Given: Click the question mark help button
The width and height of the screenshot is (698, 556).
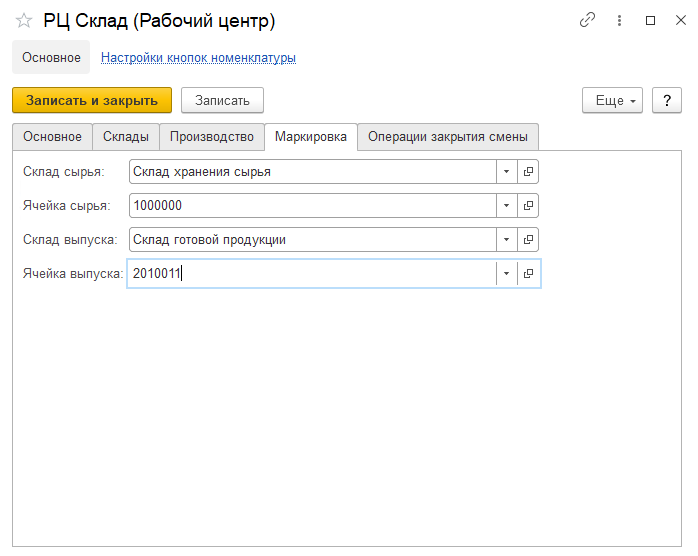Looking at the screenshot, I should point(666,100).
